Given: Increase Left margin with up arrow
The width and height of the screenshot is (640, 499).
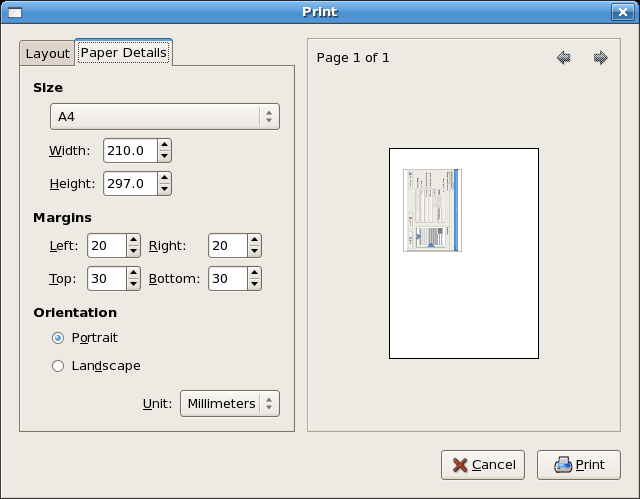Looking at the screenshot, I should pos(133,240).
